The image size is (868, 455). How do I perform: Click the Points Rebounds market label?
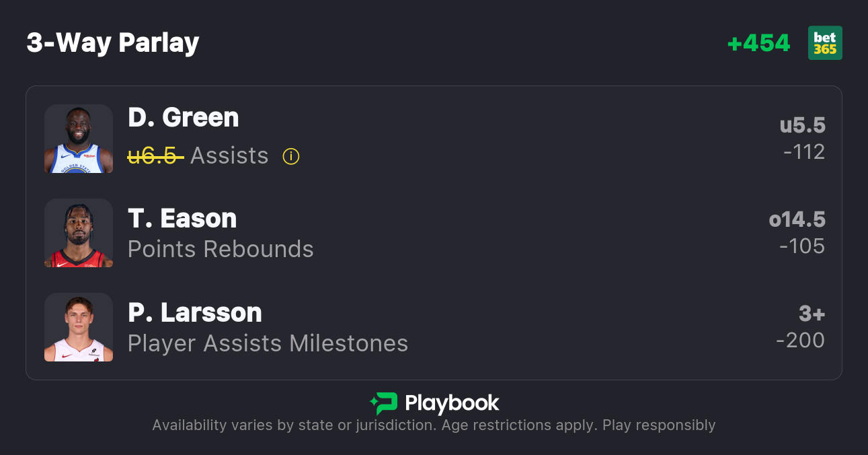point(221,249)
